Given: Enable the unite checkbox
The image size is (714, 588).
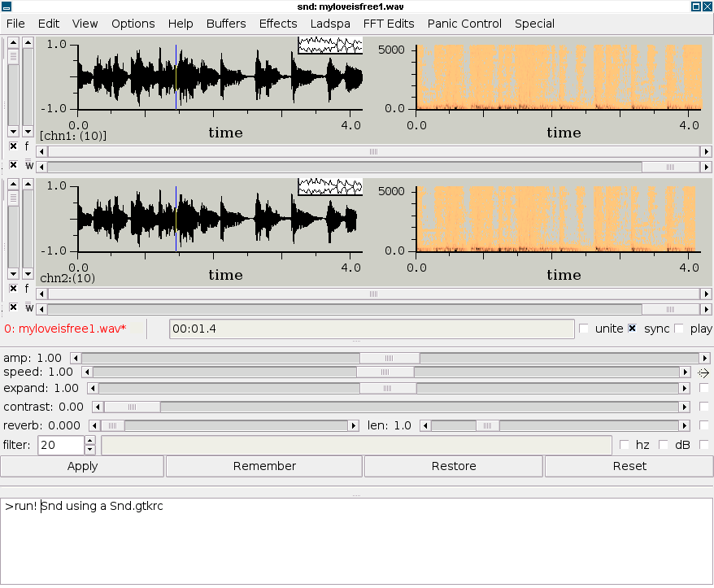Looking at the screenshot, I should [x=584, y=329].
